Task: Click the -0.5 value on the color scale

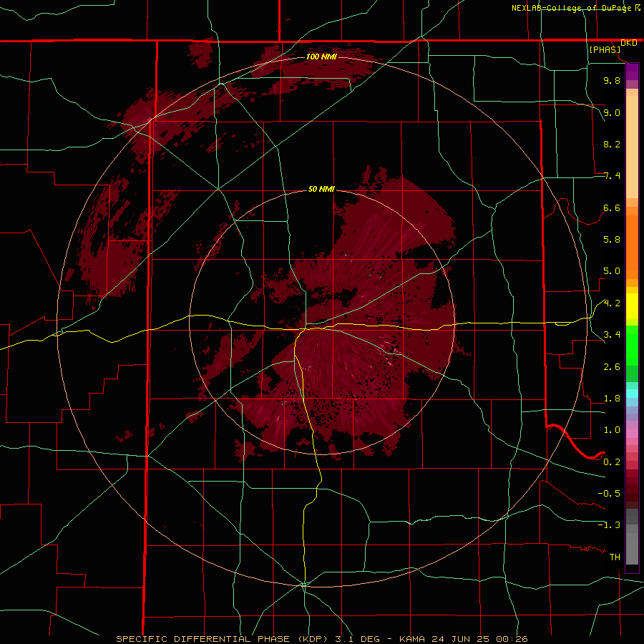Action: pos(609,494)
